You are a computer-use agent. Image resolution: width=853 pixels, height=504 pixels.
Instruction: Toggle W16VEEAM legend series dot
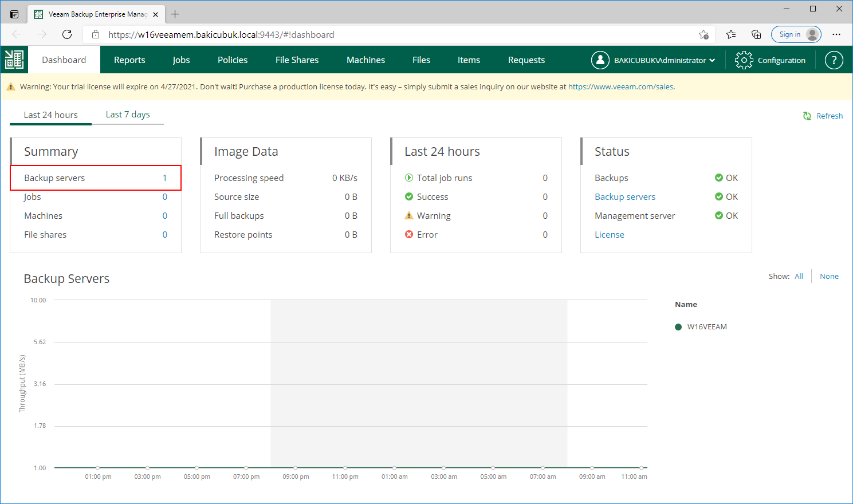tap(678, 327)
